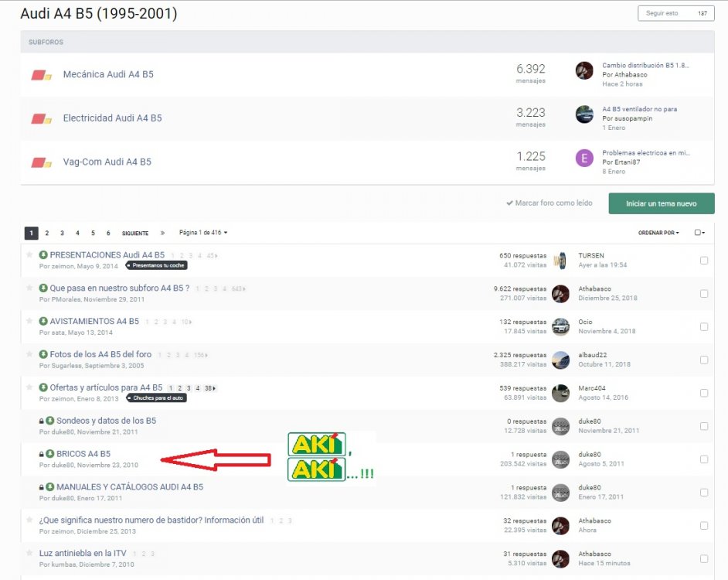This screenshot has height=580, width=728.
Task: Open the Luz antiniebla en la ITV topic
Action: (83, 553)
